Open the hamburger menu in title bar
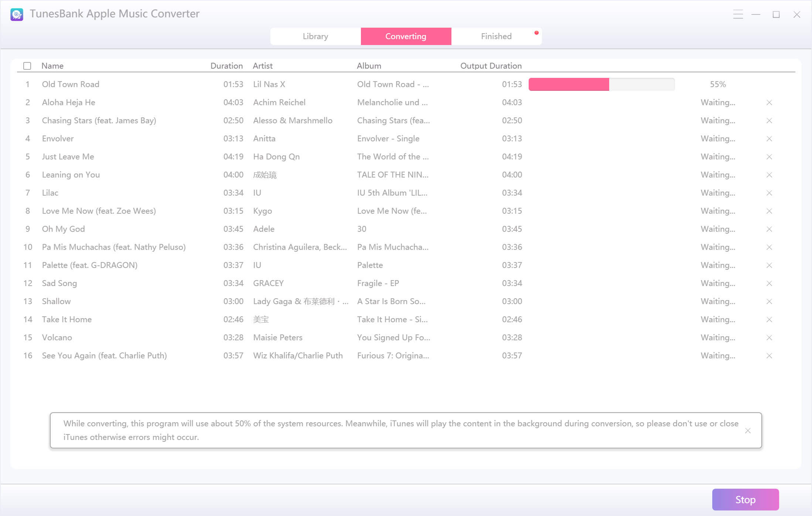 point(738,14)
